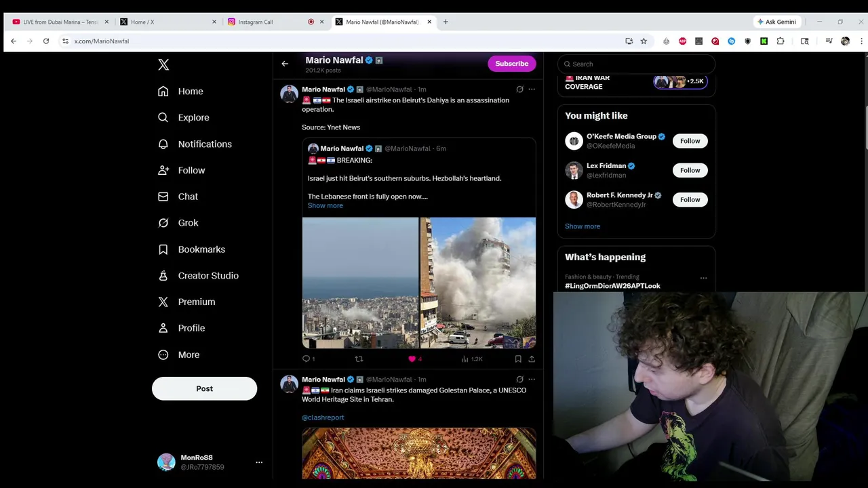The width and height of the screenshot is (868, 488).
Task: Click O'Keefe Media Group avatar
Action: click(x=574, y=141)
